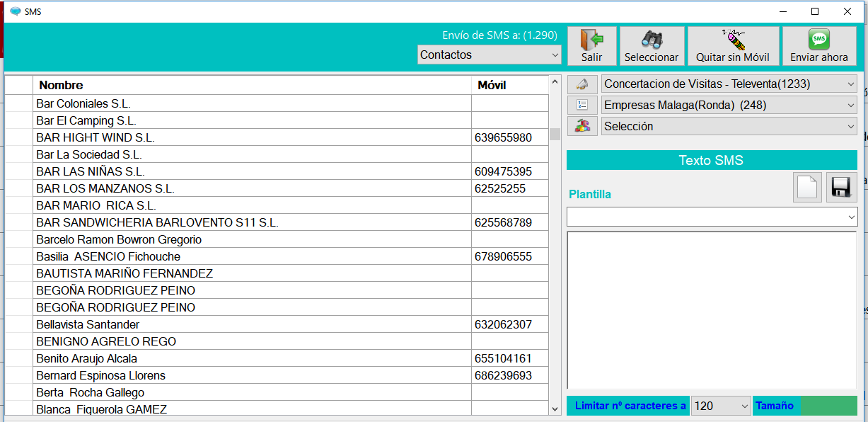Select the BENIGNO AGRELO REGO row

pyautogui.click(x=277, y=341)
